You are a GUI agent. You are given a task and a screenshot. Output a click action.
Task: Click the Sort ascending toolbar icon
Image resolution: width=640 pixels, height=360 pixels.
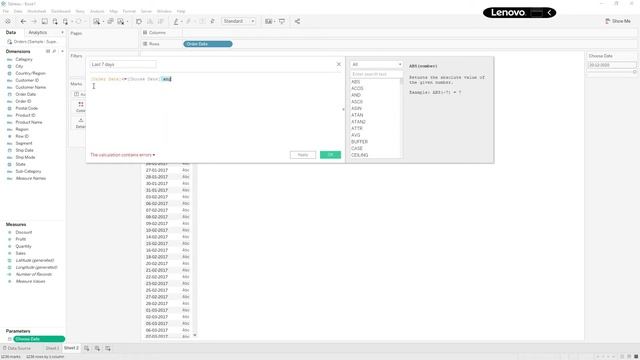pyautogui.click(x=150, y=21)
